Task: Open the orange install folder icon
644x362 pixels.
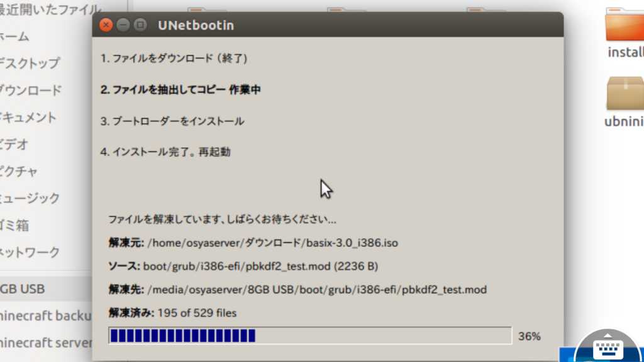Action: coord(625,25)
